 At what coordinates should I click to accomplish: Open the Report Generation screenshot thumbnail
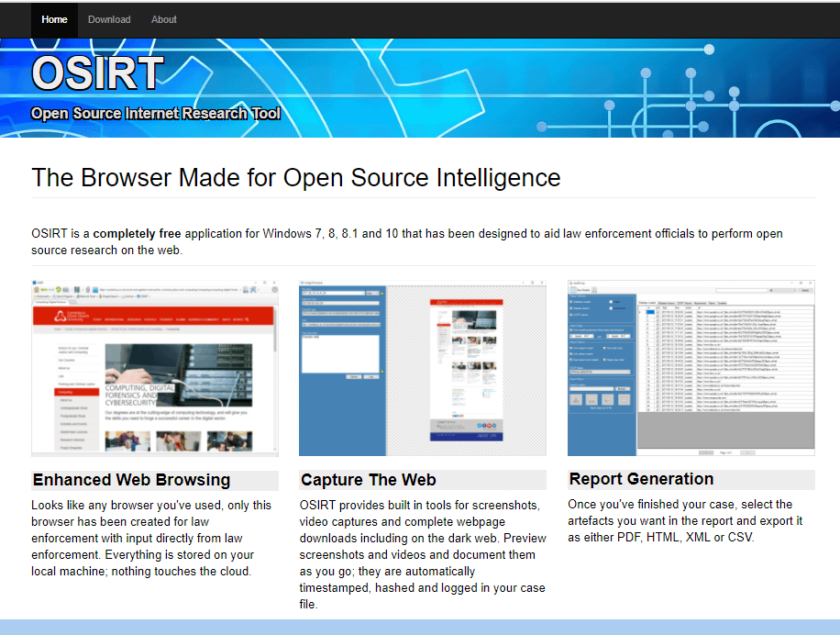click(x=691, y=368)
